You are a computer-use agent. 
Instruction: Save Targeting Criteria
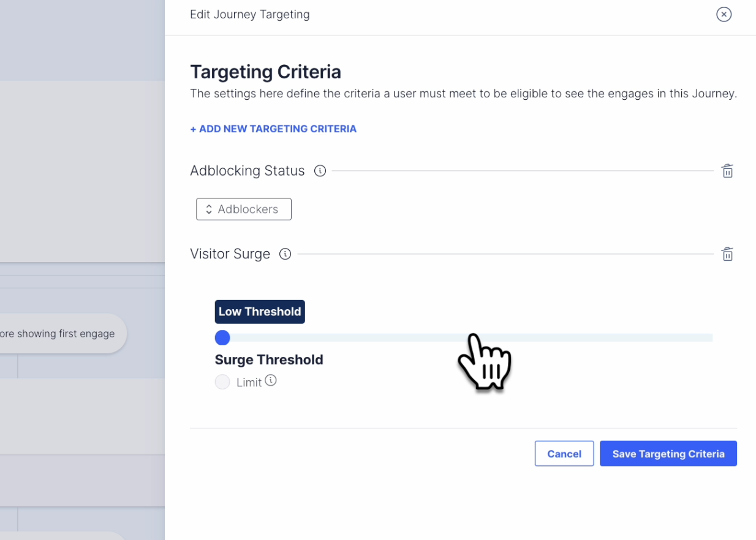pyautogui.click(x=668, y=454)
